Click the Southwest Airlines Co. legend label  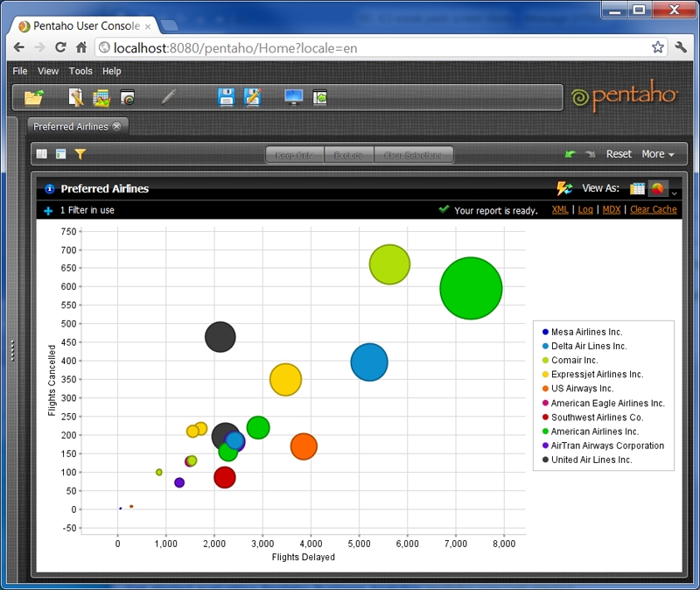597,418
